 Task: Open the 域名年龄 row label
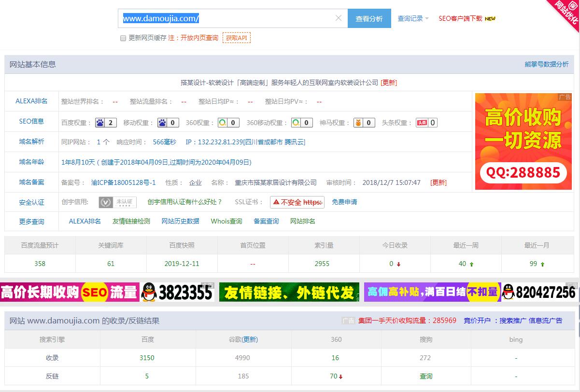(x=31, y=162)
